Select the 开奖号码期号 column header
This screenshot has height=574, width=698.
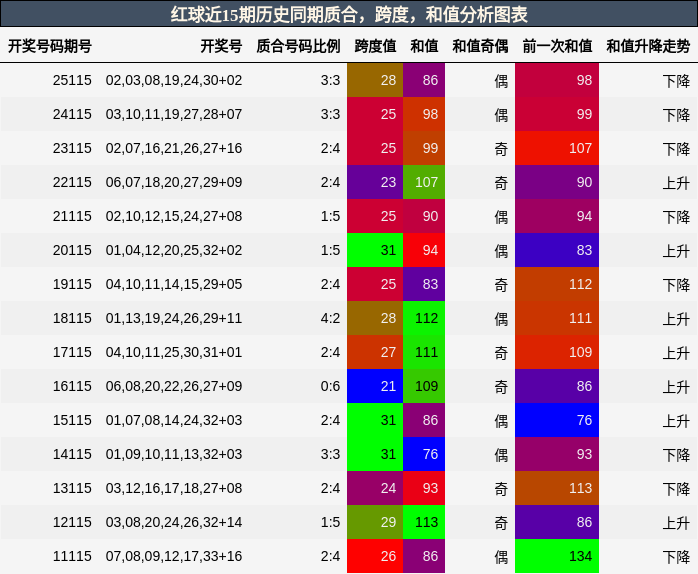(50, 46)
